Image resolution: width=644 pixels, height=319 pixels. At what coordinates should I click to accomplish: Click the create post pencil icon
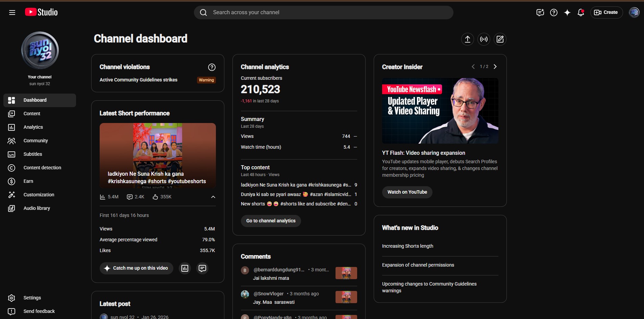(x=500, y=39)
